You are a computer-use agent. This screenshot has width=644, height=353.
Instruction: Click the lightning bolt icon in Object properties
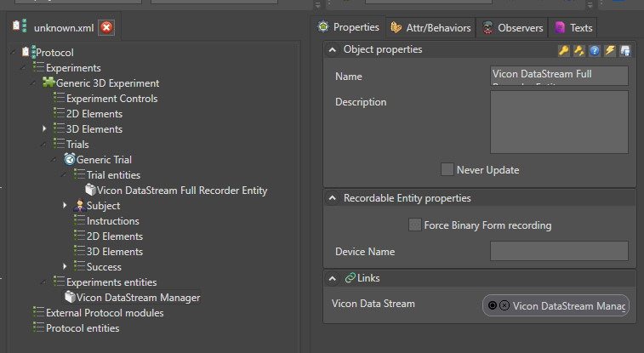610,51
